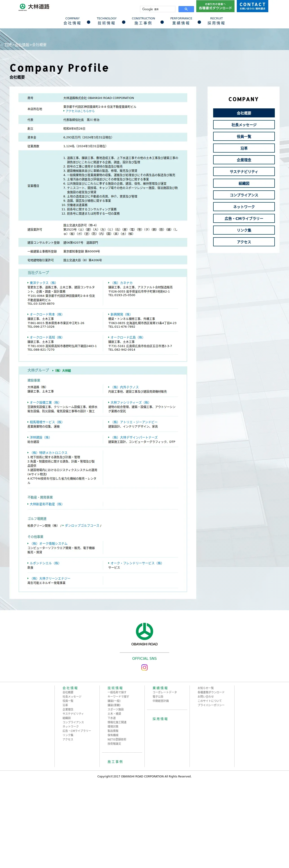289x868 pixels.
Task: Open COMPANY 会社情報 menu
Action: [72, 21]
